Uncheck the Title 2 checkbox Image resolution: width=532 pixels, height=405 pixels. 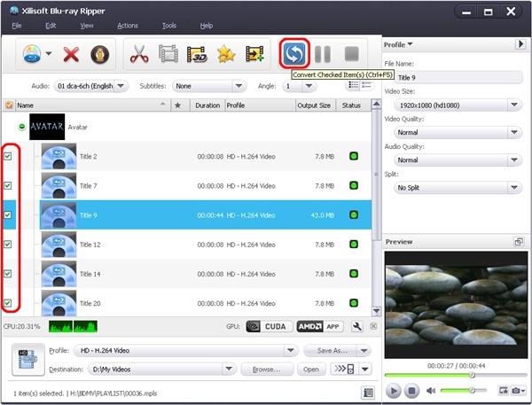pyautogui.click(x=8, y=156)
